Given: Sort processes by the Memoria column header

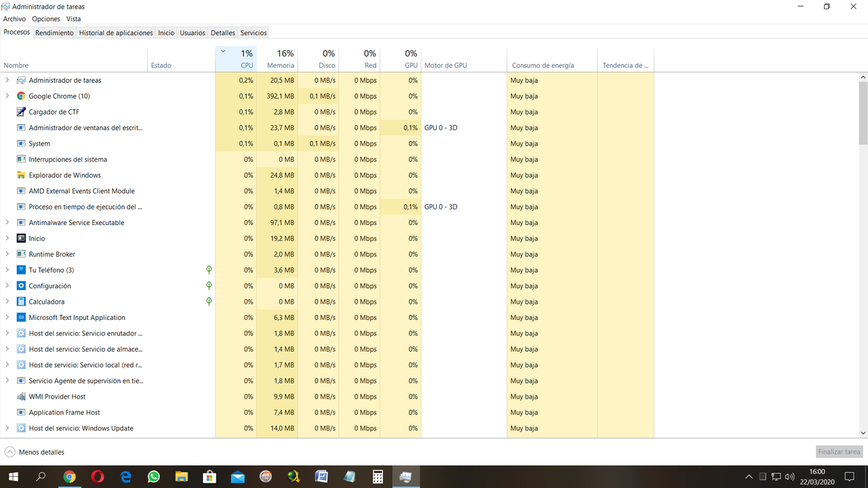Looking at the screenshot, I should (277, 60).
